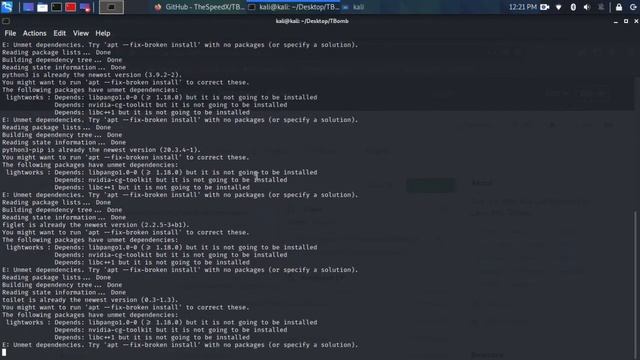Click 'figlet is already the newest version' line
This screenshot has width=640, height=360.
(x=96, y=225)
